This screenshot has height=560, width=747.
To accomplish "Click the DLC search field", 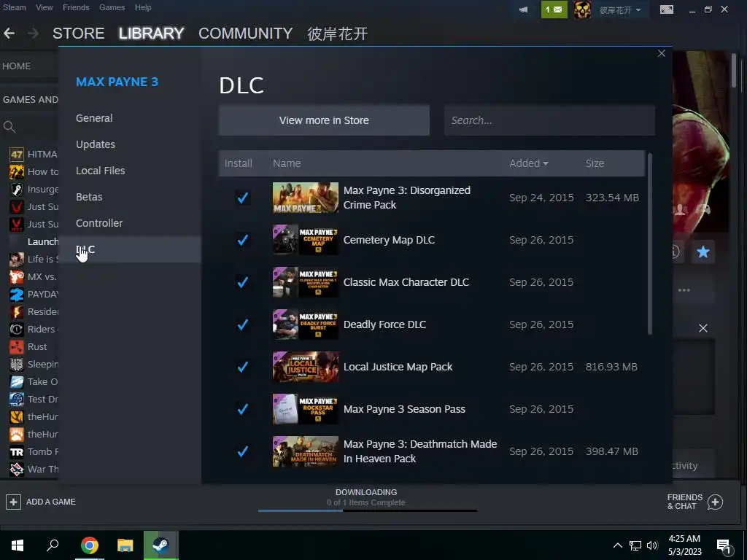I will coord(549,120).
